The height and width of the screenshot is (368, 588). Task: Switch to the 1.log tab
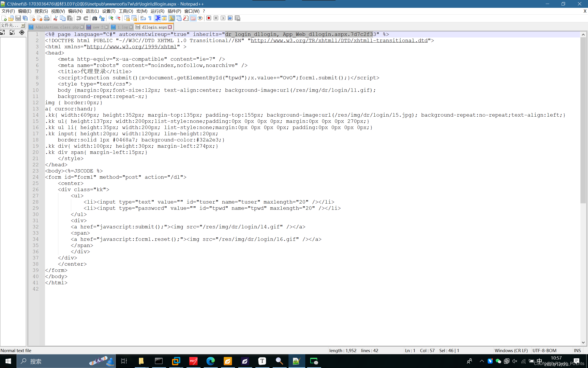click(x=122, y=27)
